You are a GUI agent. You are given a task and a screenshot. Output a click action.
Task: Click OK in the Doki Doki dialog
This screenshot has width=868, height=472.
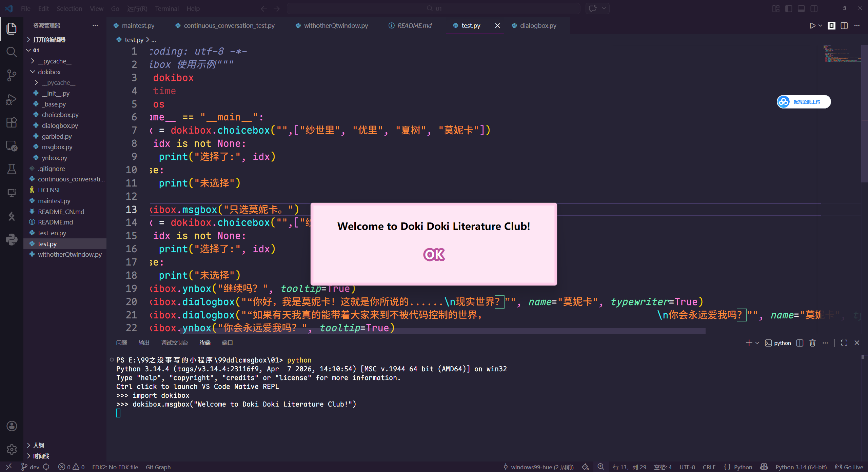tap(434, 254)
